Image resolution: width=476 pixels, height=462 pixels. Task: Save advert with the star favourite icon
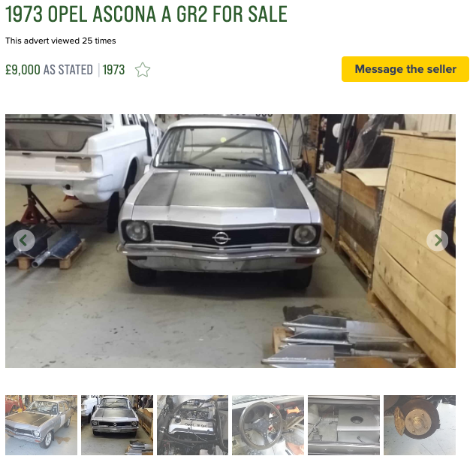tap(143, 70)
